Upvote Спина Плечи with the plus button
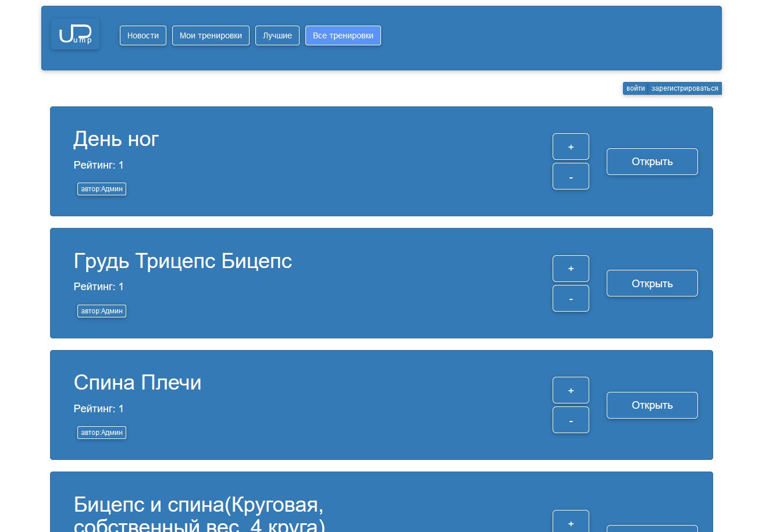 click(571, 390)
